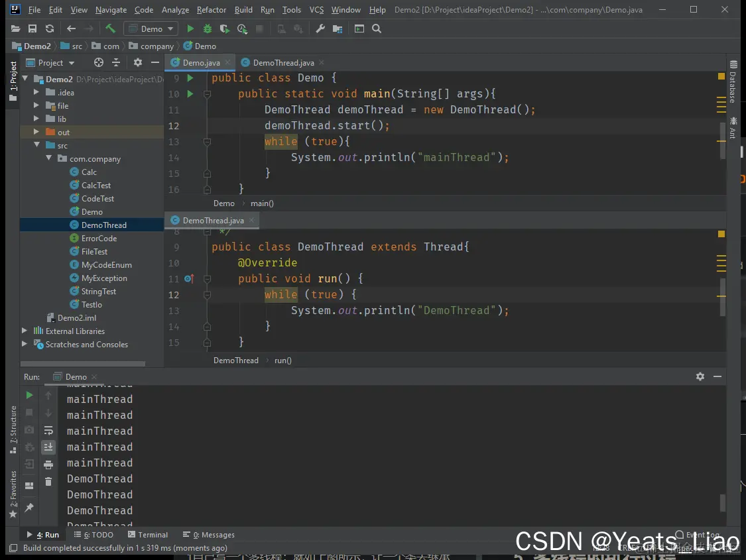
Task: Open Run panel gear settings
Action: click(700, 376)
